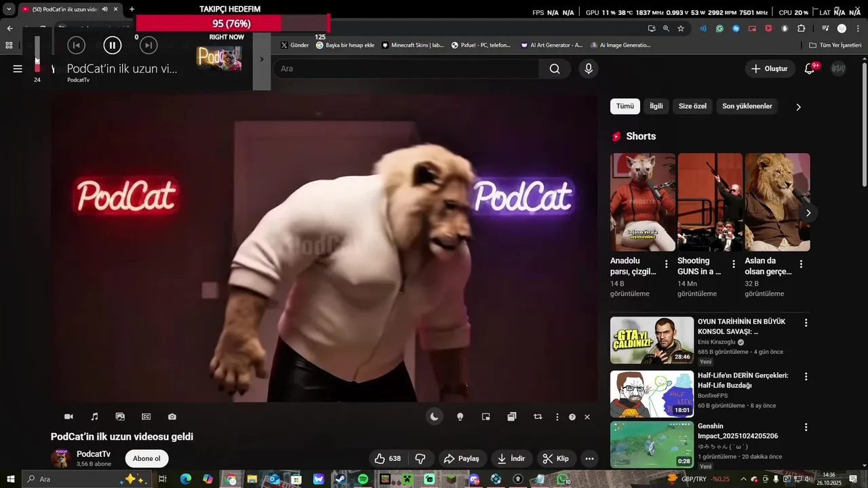Pause playback in the media overlay

pyautogui.click(x=112, y=45)
